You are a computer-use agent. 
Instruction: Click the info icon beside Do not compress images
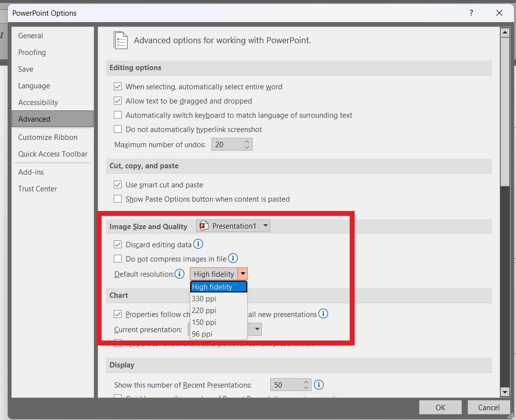[x=233, y=258]
